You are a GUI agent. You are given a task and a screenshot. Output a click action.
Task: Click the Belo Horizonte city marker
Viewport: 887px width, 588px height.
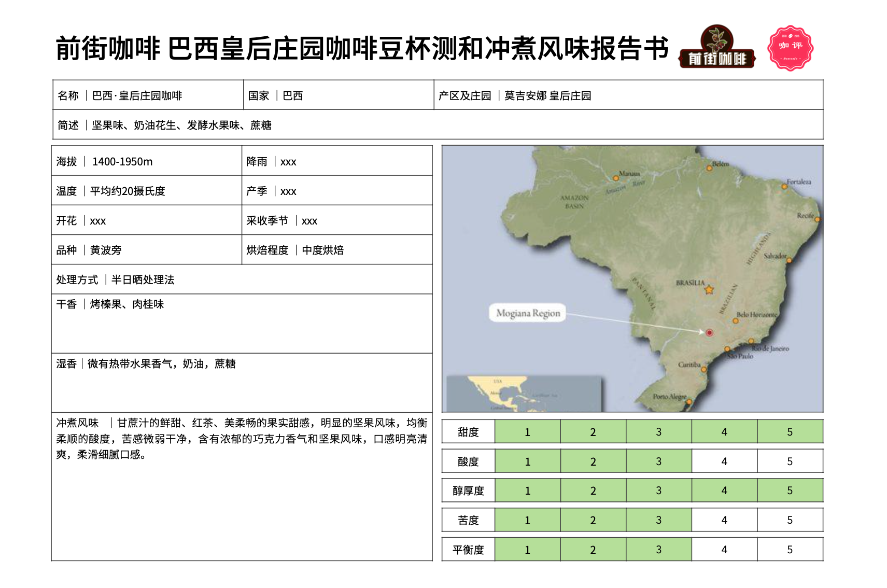(735, 321)
